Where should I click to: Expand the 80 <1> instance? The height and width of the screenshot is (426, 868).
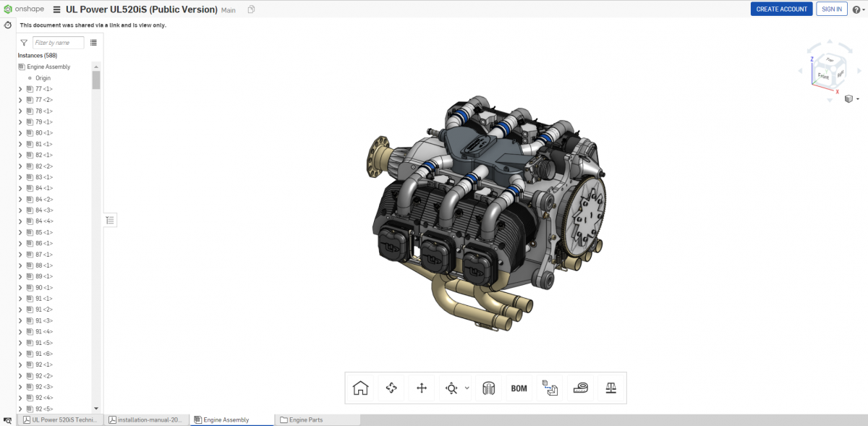[x=20, y=133]
